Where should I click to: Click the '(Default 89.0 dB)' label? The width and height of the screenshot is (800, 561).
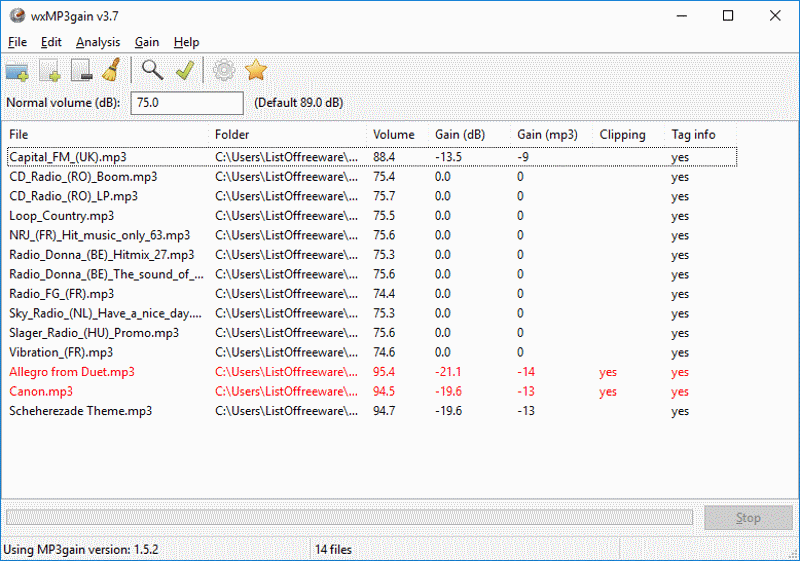click(298, 103)
